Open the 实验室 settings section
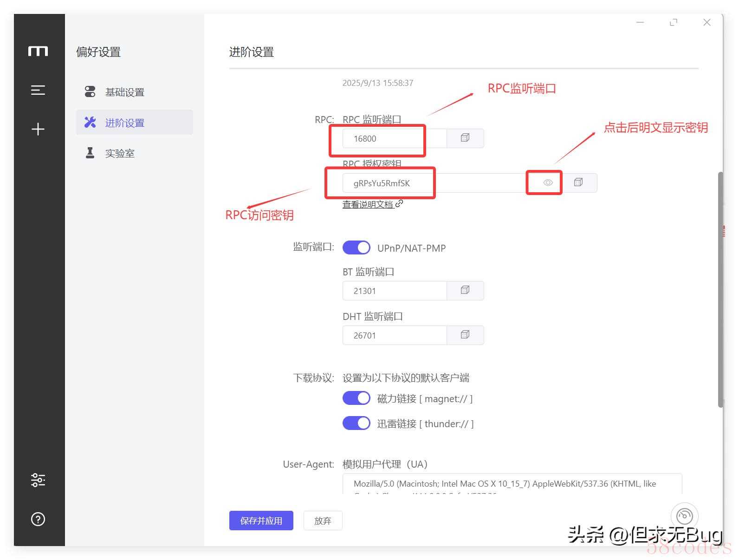Viewport: 739px width, 560px height. click(120, 153)
